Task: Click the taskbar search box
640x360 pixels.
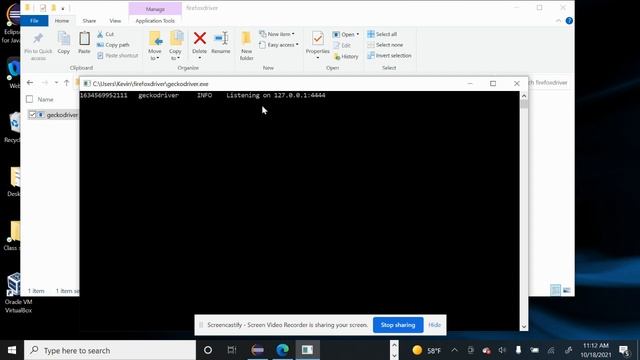Action: pos(110,350)
